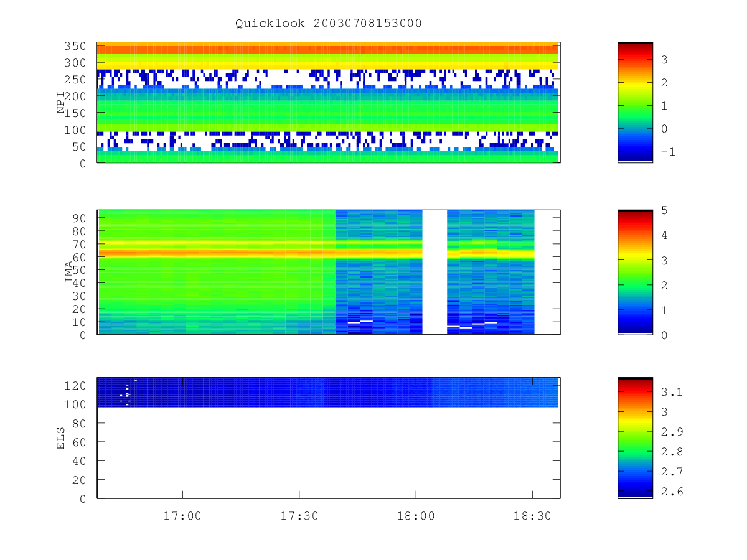The width and height of the screenshot is (747, 560).
Task: Select the "NPI" y-axis label
Action: pos(61,103)
